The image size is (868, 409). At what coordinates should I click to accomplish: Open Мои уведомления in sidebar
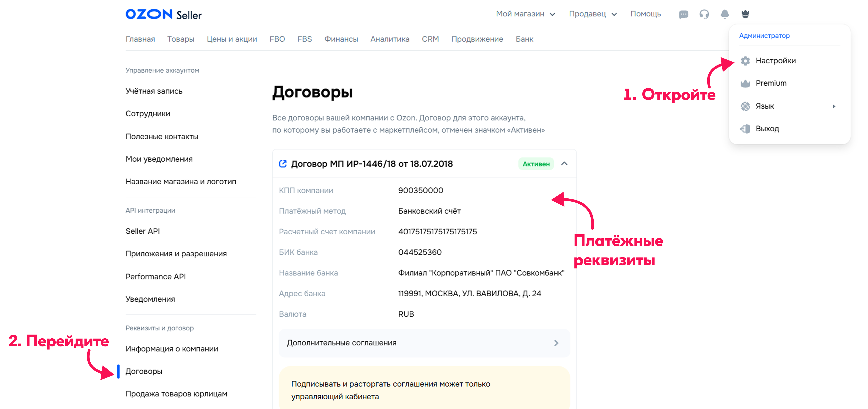coord(159,159)
